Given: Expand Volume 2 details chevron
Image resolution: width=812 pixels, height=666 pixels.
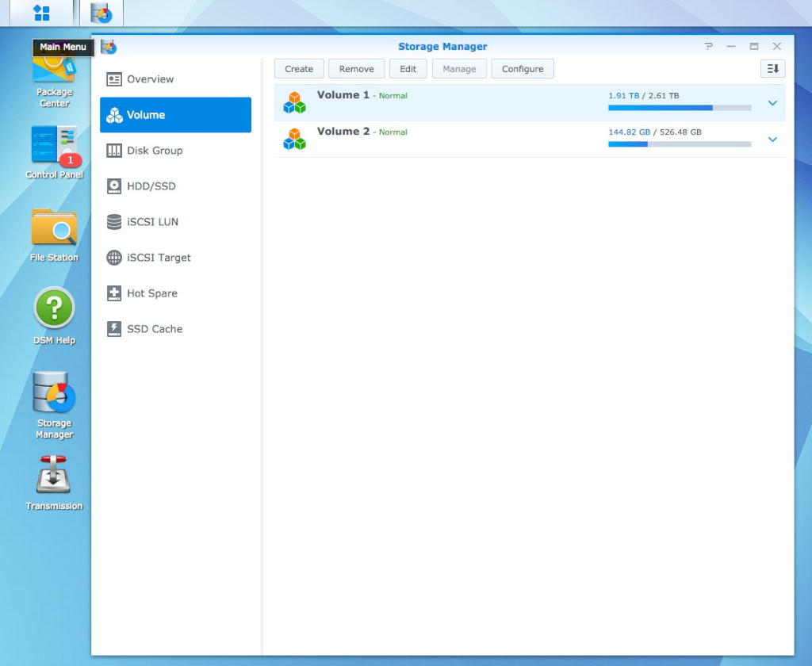Looking at the screenshot, I should pos(772,140).
